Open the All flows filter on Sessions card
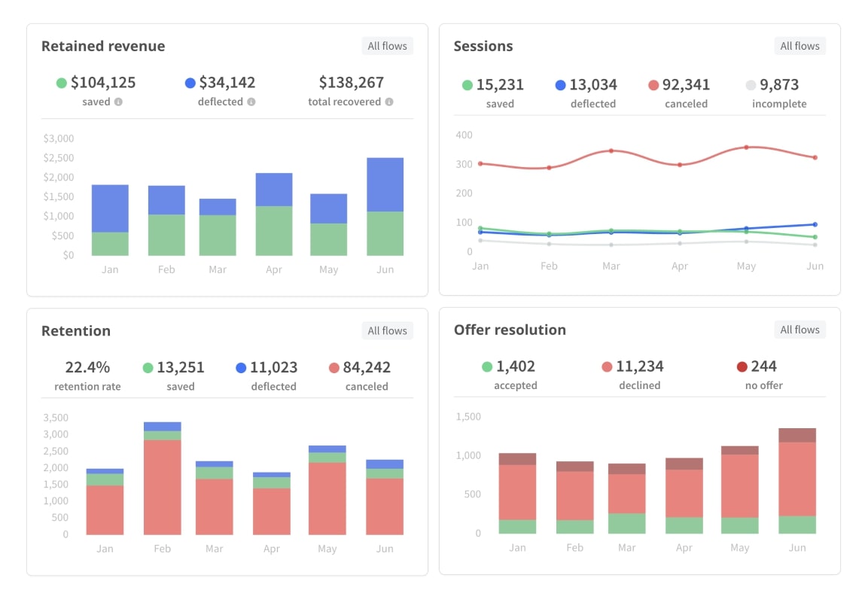Image resolution: width=868 pixels, height=602 pixels. tap(800, 45)
